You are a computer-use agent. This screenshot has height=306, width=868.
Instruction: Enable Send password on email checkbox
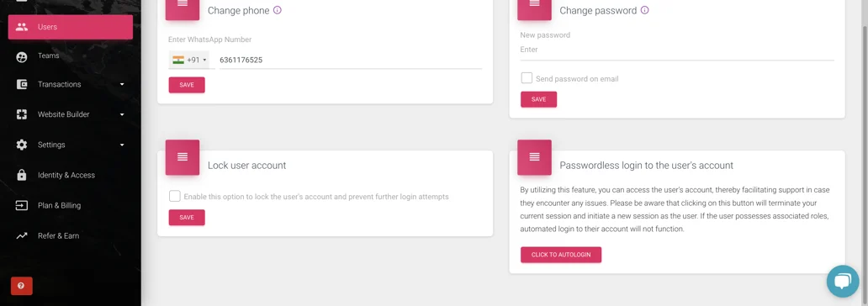coord(527,78)
